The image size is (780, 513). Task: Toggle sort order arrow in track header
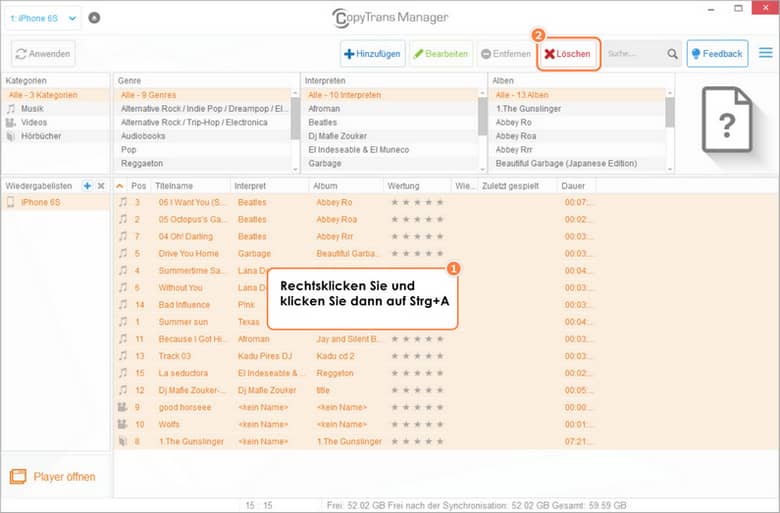[119, 186]
